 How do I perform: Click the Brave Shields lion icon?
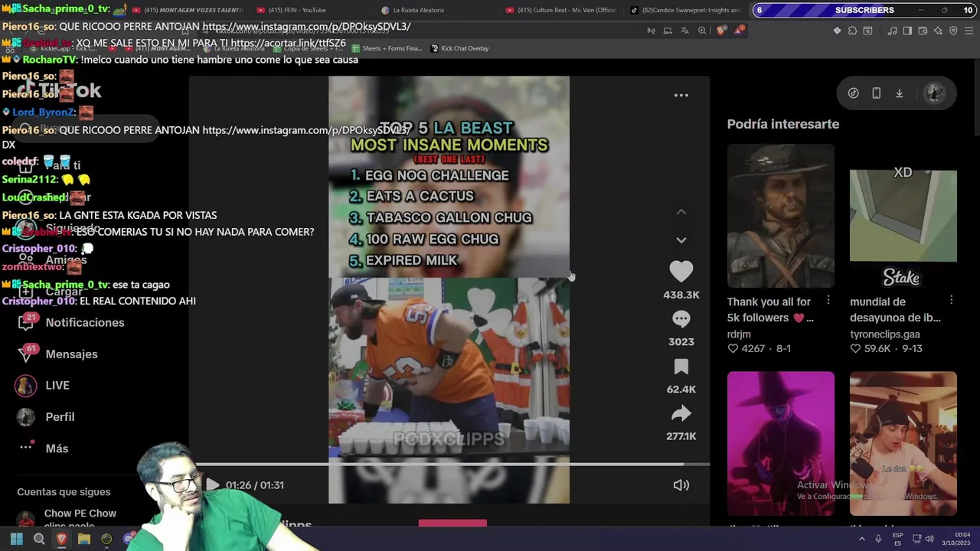[x=721, y=31]
